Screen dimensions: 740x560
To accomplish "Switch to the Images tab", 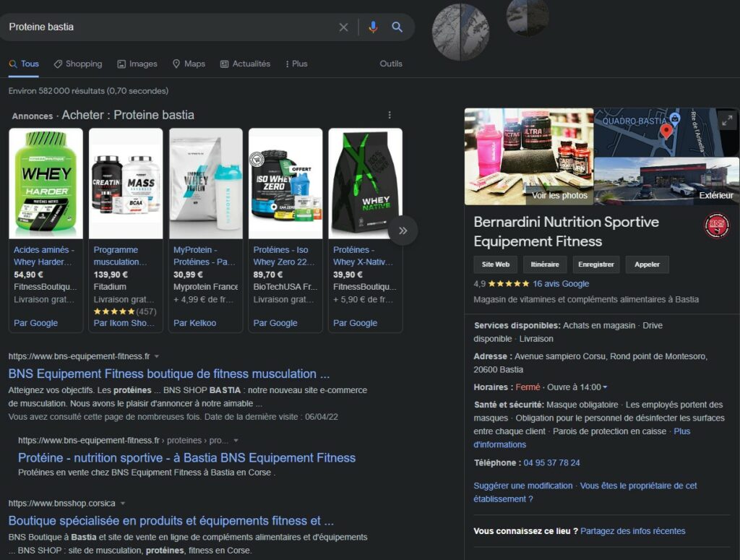I will (137, 64).
